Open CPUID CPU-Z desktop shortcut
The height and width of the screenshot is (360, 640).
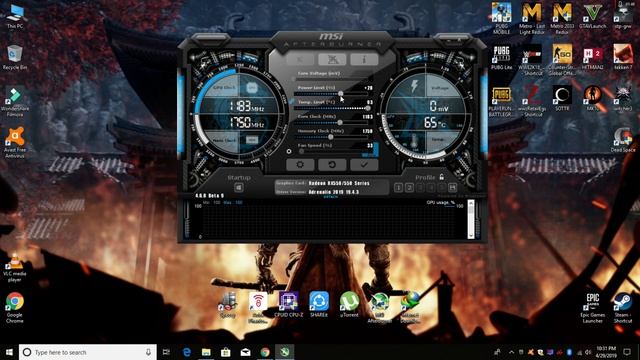pos(289,304)
